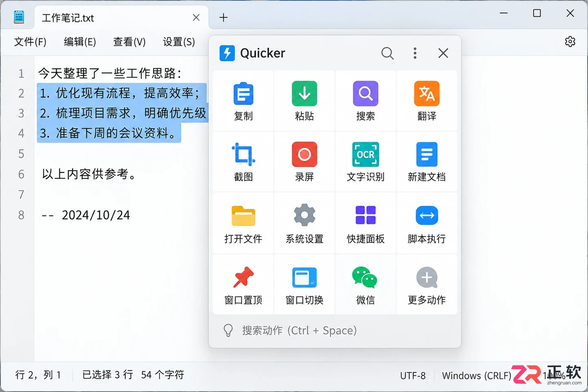Image resolution: width=588 pixels, height=392 pixels.
Task: Maximize the notepad window
Action: click(x=537, y=13)
